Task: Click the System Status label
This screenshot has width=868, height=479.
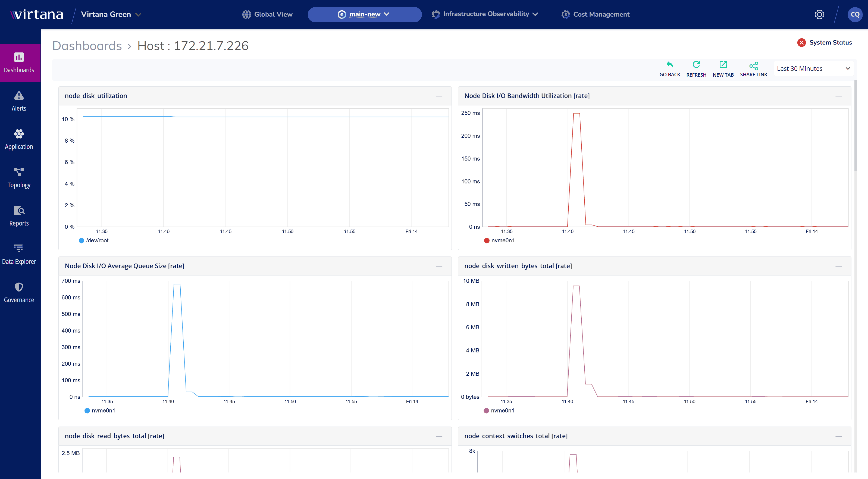Action: point(830,42)
